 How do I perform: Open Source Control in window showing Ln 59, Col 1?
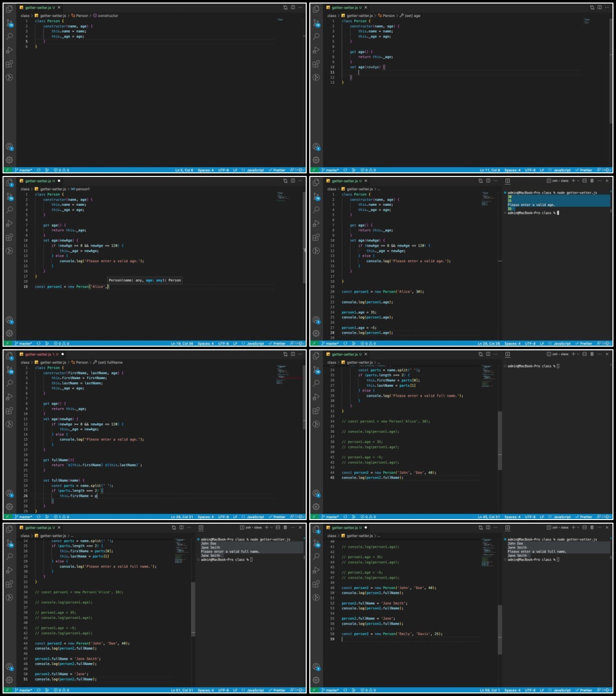[316, 543]
